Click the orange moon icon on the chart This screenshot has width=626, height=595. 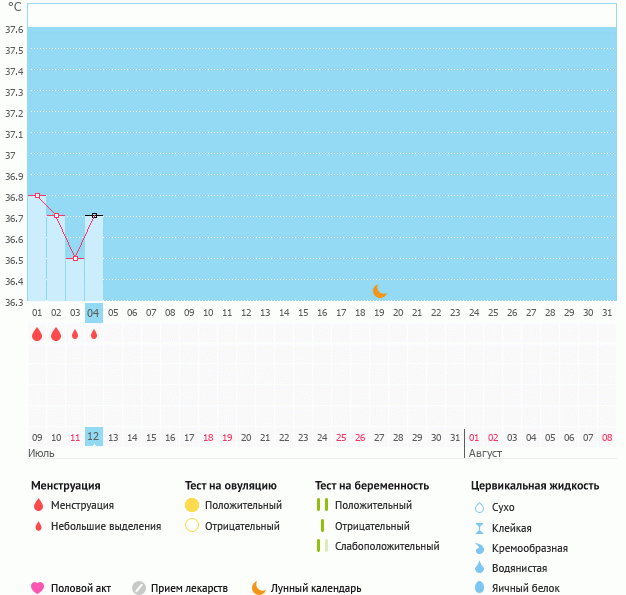pos(379,291)
